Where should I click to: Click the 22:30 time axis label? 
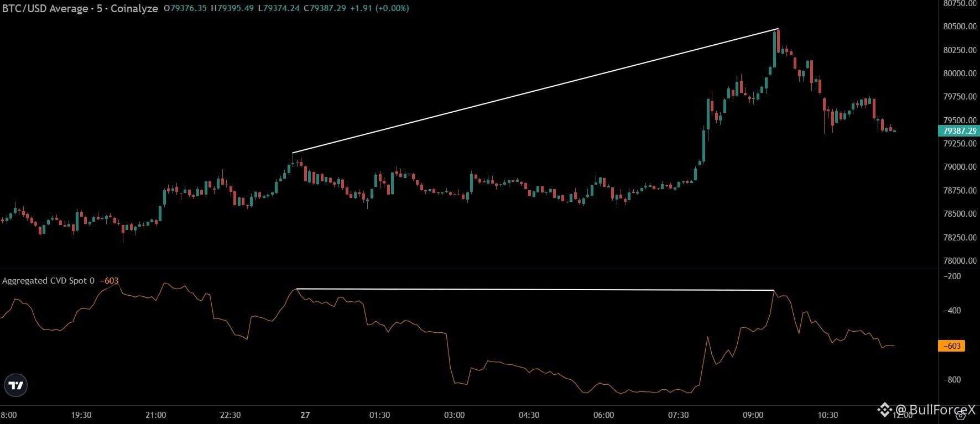(x=231, y=415)
